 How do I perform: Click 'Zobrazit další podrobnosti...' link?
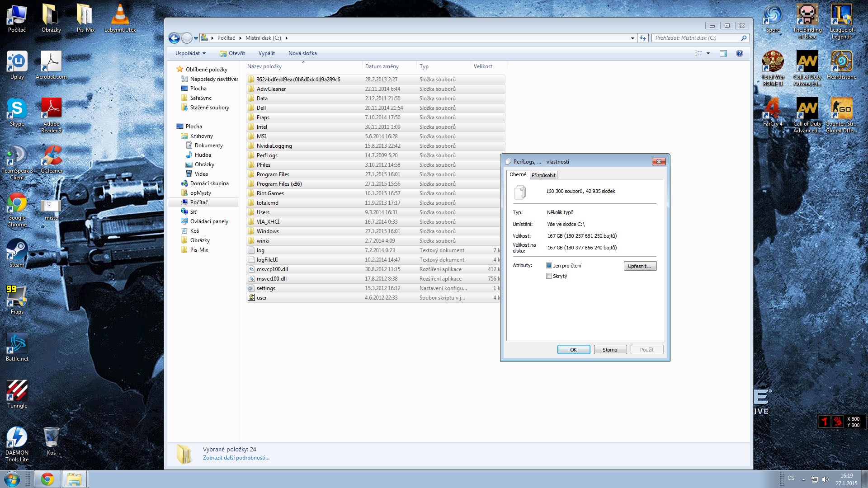click(236, 458)
